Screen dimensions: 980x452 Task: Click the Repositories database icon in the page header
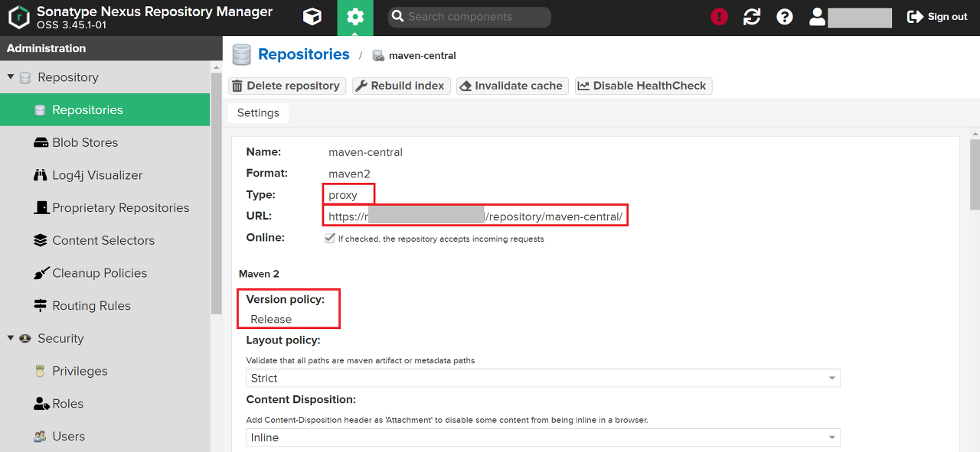pos(241,54)
